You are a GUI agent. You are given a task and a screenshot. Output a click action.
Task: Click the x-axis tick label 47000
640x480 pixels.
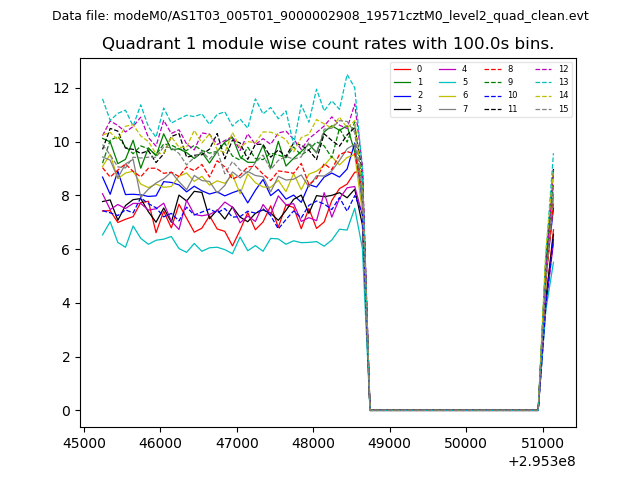[236, 441]
